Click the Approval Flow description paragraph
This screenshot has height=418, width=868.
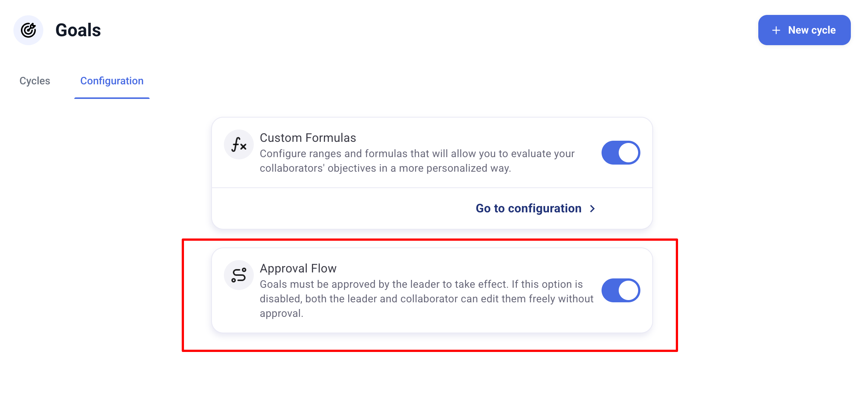coord(426,299)
